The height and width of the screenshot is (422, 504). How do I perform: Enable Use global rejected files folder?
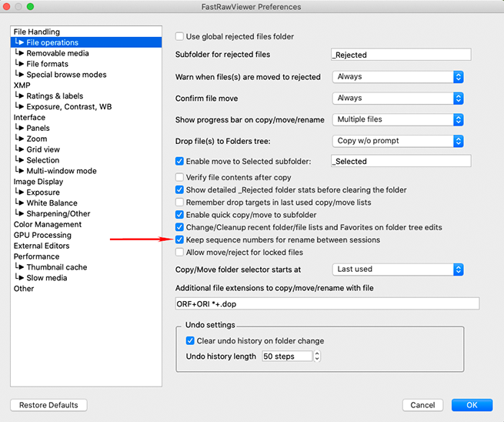pos(180,37)
